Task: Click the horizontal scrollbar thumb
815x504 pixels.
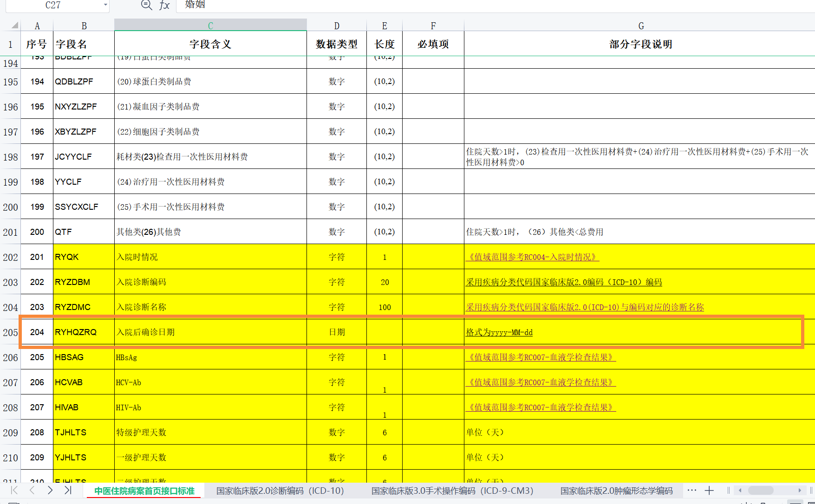Action: coord(761,491)
